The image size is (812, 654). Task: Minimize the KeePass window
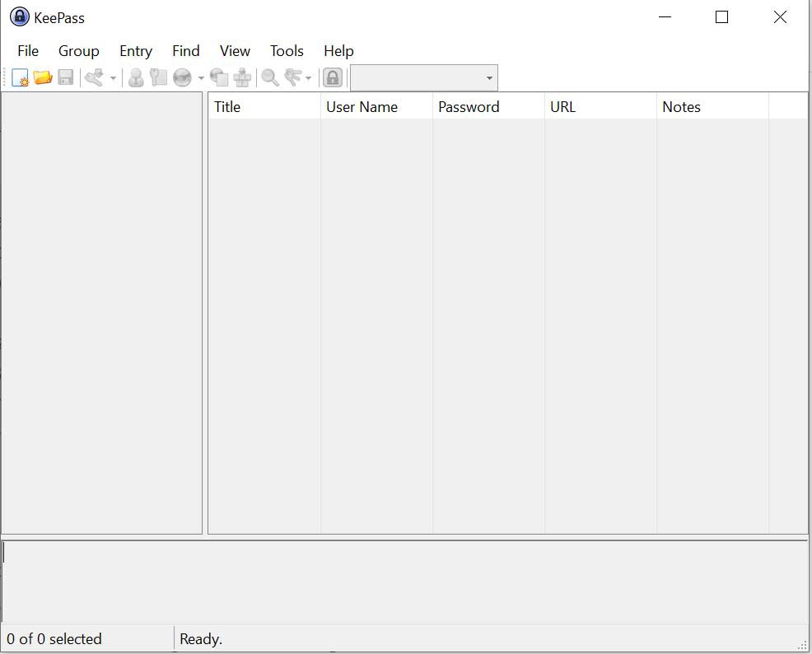click(665, 17)
